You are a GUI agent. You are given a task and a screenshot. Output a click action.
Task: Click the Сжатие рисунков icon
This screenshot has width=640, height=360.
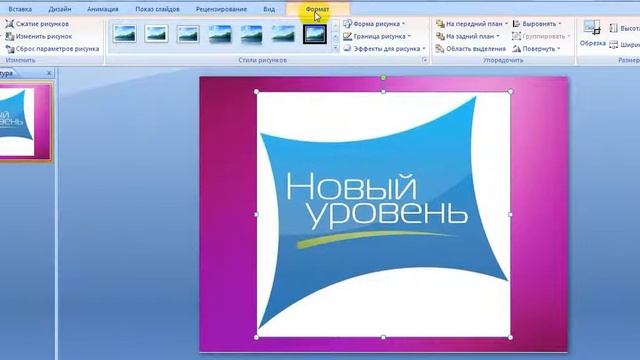tap(9, 24)
